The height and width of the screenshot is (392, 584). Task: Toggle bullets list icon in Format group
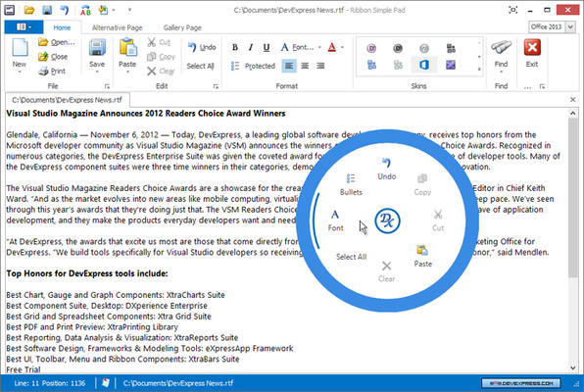tap(235, 66)
